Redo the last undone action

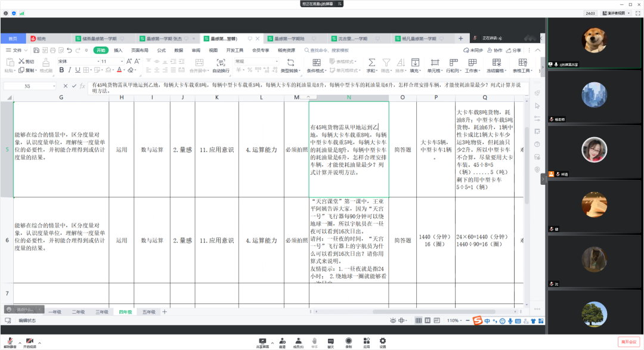pos(78,50)
